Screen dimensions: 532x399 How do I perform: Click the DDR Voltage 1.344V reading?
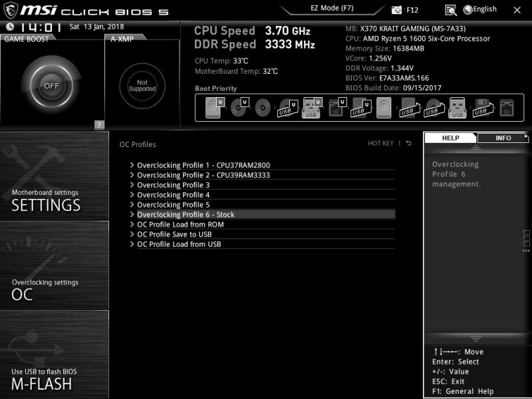[379, 68]
